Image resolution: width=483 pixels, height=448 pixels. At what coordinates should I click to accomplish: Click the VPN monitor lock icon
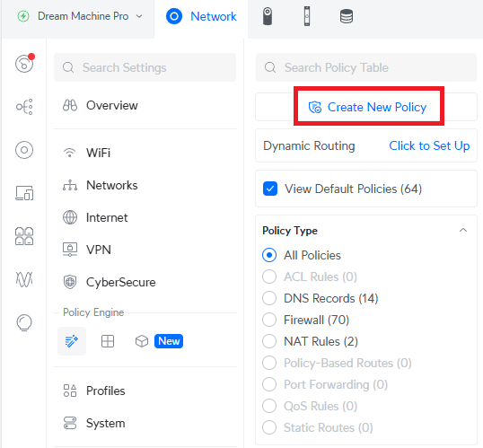tap(70, 250)
